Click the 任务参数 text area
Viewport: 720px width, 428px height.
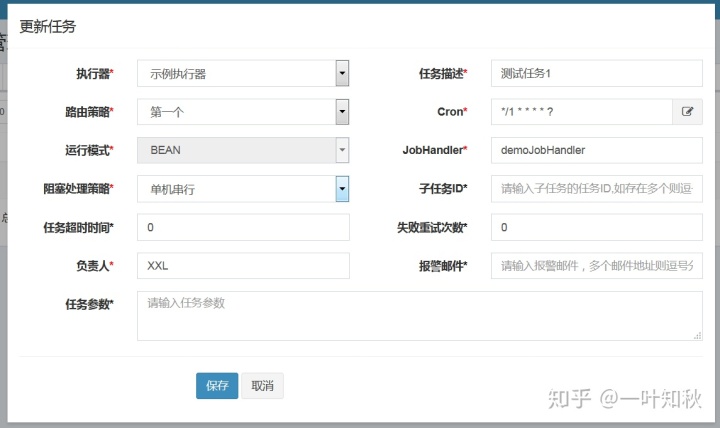[x=420, y=316]
